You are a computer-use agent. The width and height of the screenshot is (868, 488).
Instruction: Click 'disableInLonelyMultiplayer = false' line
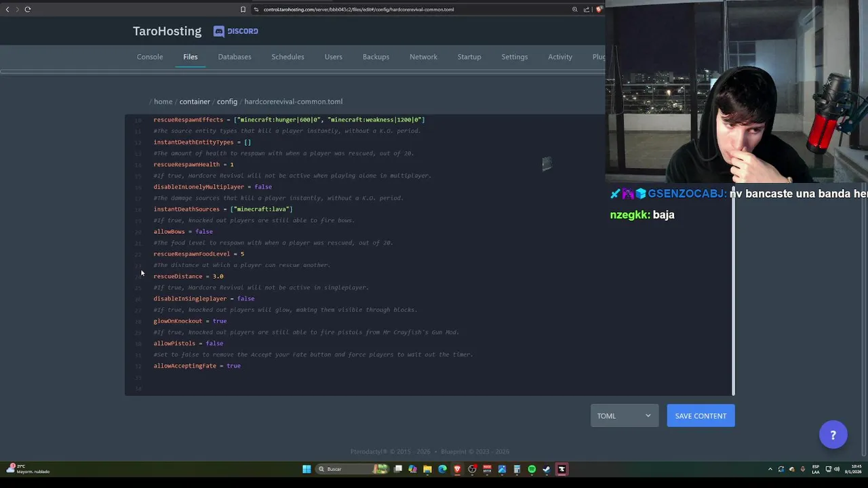[212, 187]
